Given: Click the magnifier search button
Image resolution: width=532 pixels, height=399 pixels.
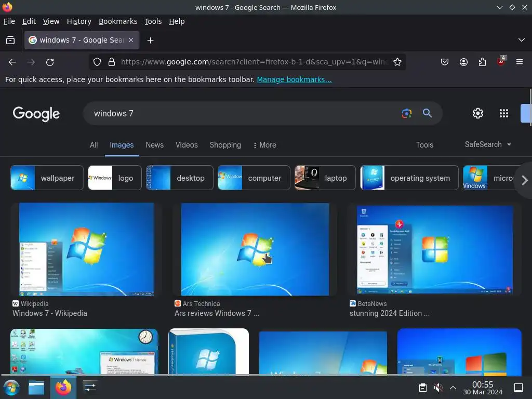Looking at the screenshot, I should click(427, 113).
